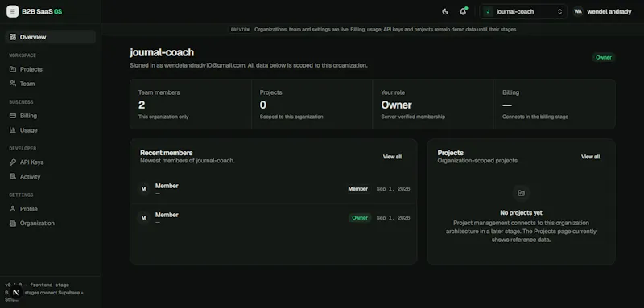
Task: Open Profile settings in the sidebar
Action: point(50,209)
